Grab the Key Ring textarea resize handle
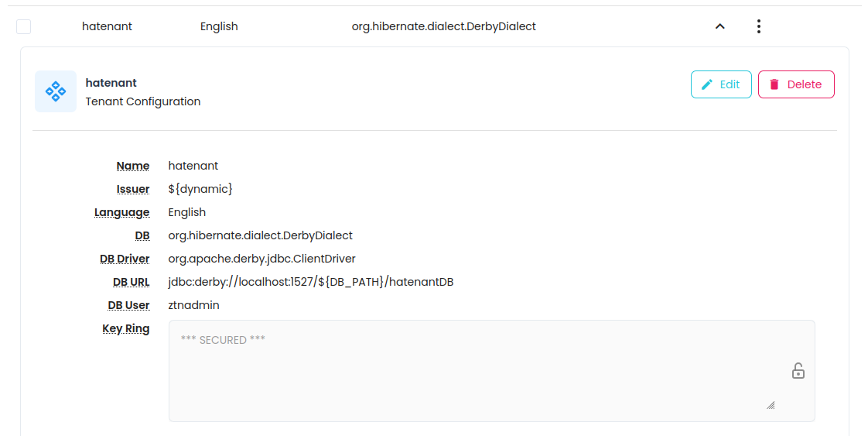Image resolution: width=868 pixels, height=436 pixels. pyautogui.click(x=771, y=405)
